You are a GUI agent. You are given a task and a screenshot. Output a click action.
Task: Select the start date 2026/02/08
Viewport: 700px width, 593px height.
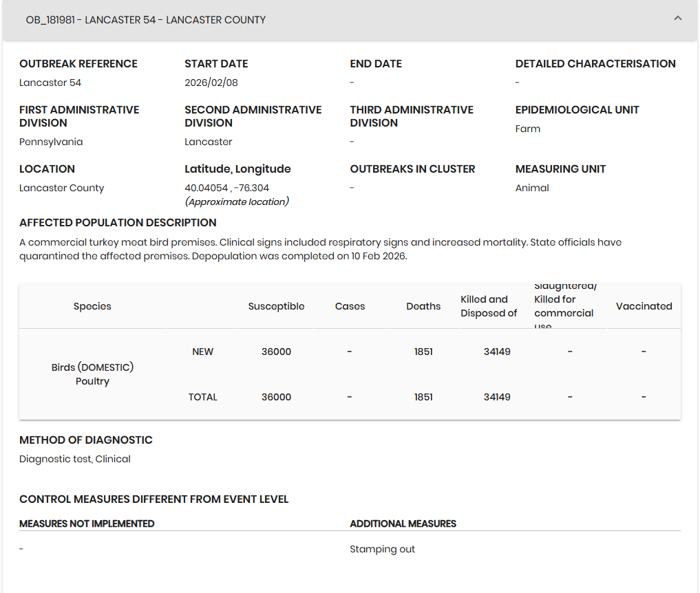click(x=211, y=83)
